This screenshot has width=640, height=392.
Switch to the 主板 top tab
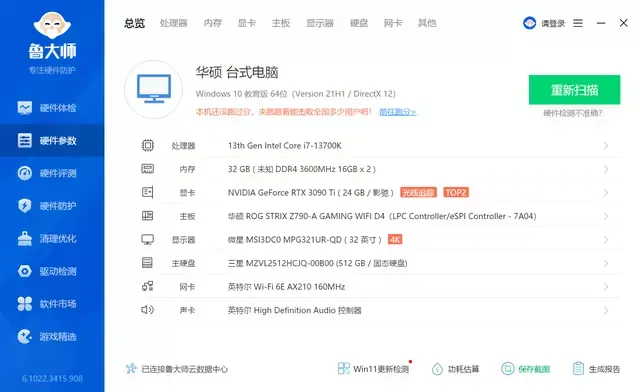(281, 23)
